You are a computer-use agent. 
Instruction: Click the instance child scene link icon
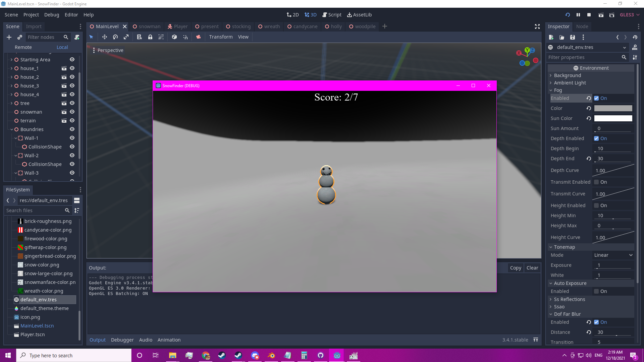click(20, 37)
